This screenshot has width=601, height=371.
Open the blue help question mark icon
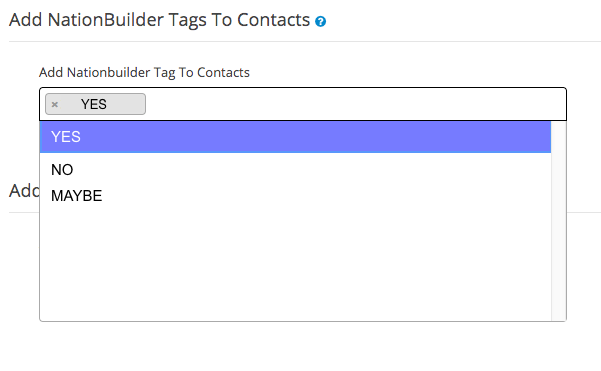point(320,21)
